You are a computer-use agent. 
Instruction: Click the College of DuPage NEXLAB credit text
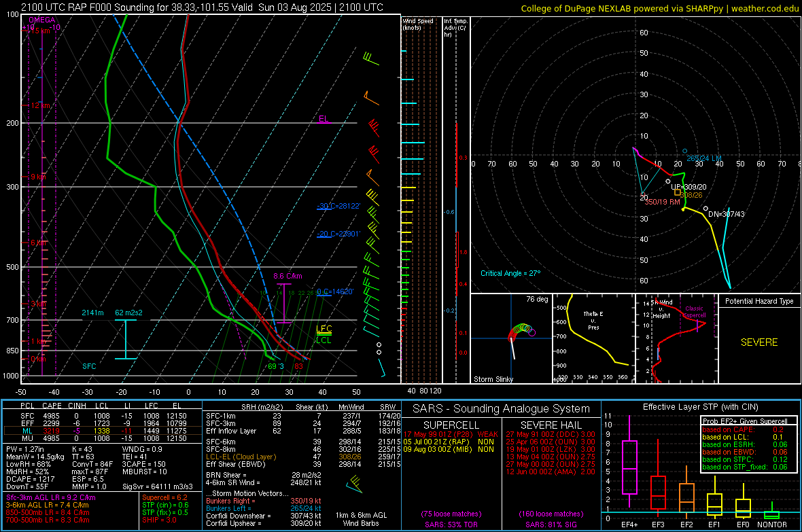click(660, 9)
